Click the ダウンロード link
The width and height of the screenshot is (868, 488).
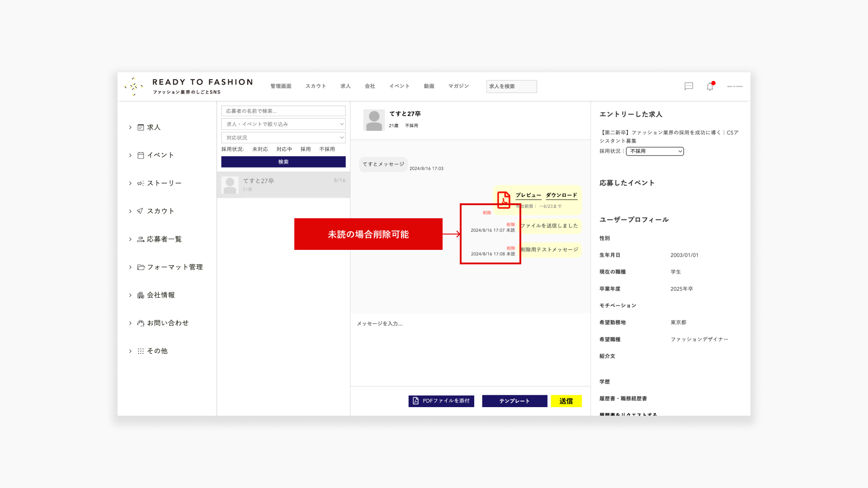(561, 195)
